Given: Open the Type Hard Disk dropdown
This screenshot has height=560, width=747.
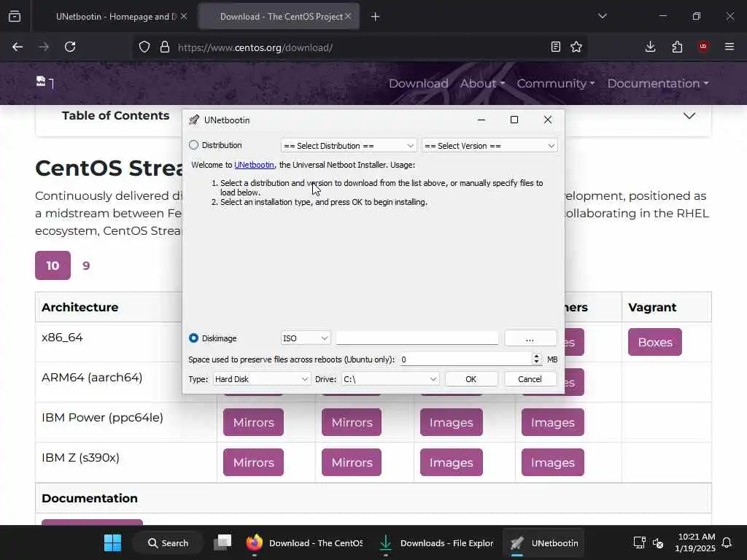Looking at the screenshot, I should [x=262, y=379].
